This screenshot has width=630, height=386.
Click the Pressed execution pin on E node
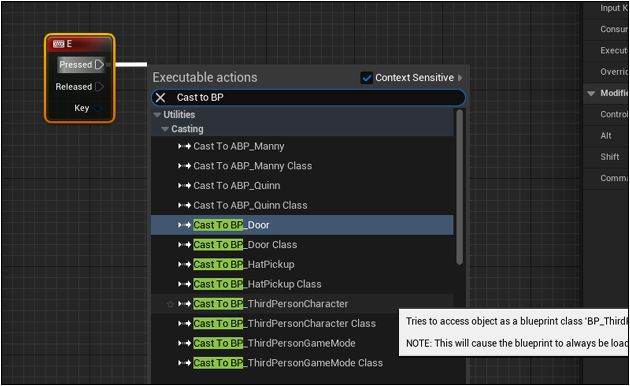click(99, 64)
